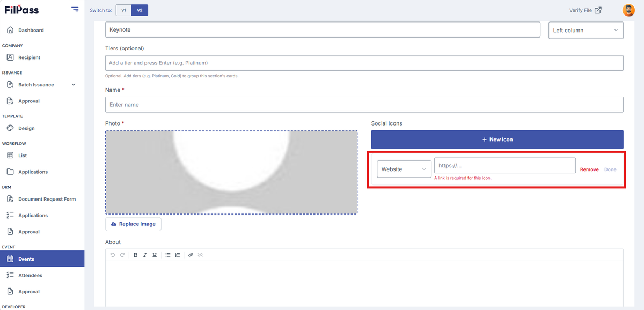Screen dimensions: 644x310
Task: Switch to v1 version
Action: [x=123, y=10]
